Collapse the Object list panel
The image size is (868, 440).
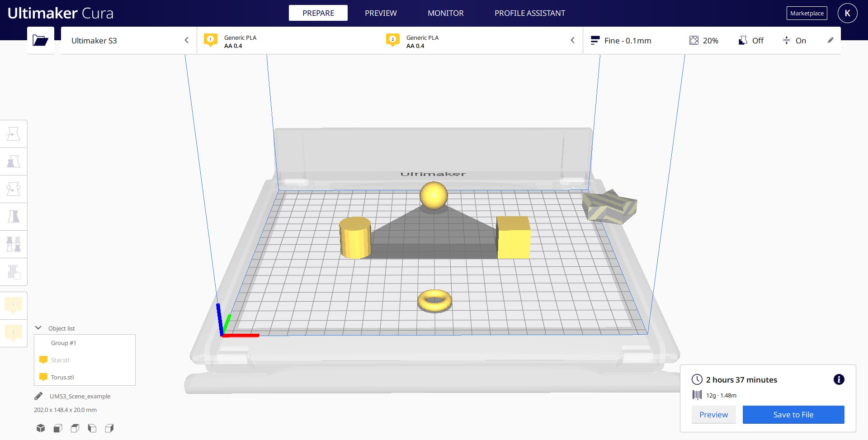[x=38, y=328]
